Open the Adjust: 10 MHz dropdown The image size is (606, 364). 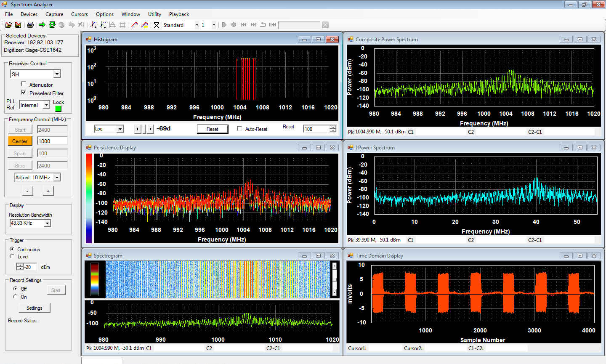[57, 178]
